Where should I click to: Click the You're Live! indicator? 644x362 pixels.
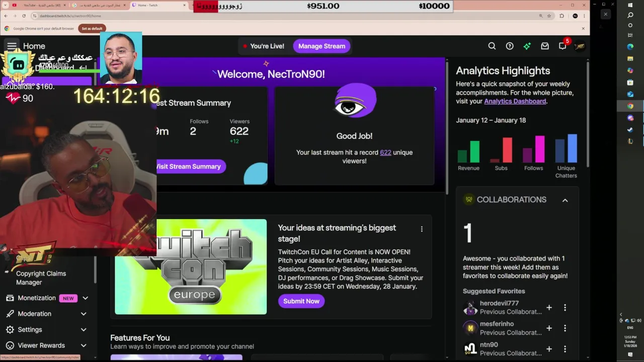263,46
